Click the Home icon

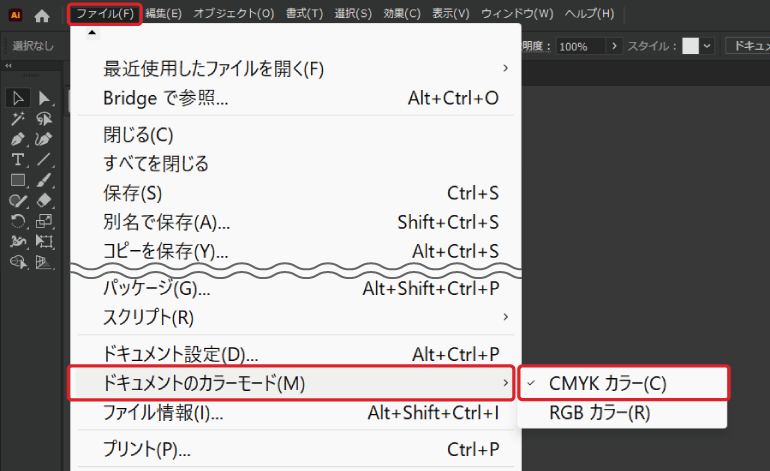(42, 16)
